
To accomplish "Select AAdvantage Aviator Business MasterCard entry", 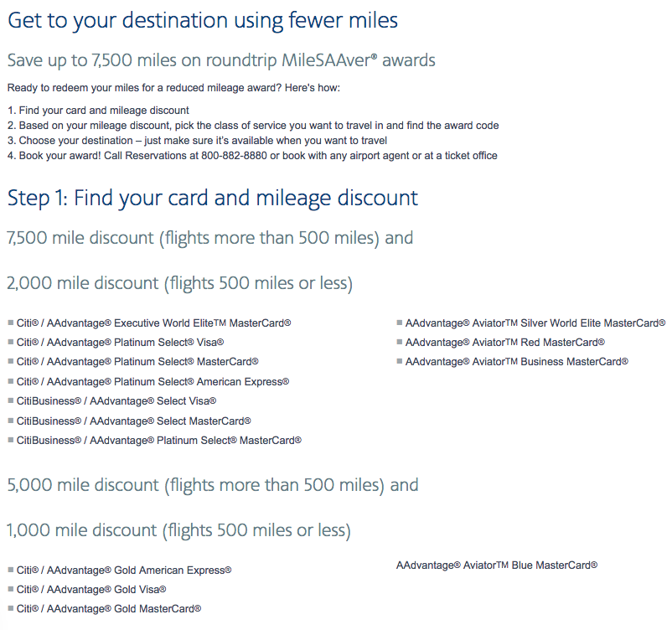I will pyautogui.click(x=516, y=362).
